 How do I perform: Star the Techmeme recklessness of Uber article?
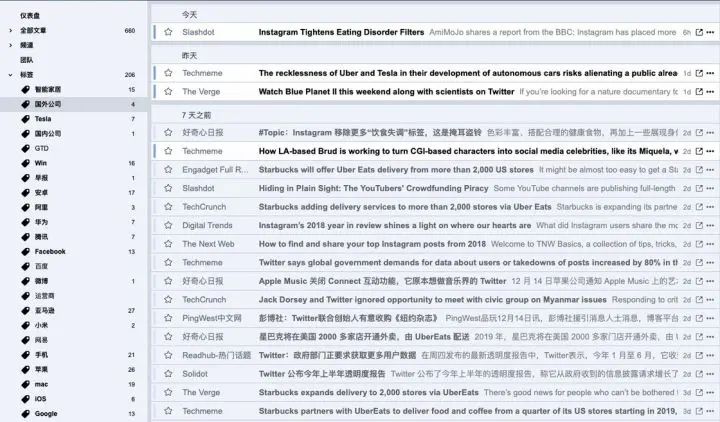[169, 73]
